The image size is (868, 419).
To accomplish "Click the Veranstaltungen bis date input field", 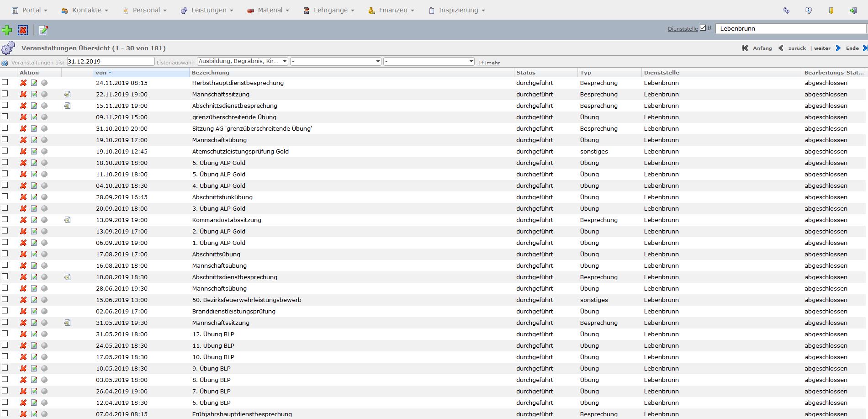I will coord(111,61).
